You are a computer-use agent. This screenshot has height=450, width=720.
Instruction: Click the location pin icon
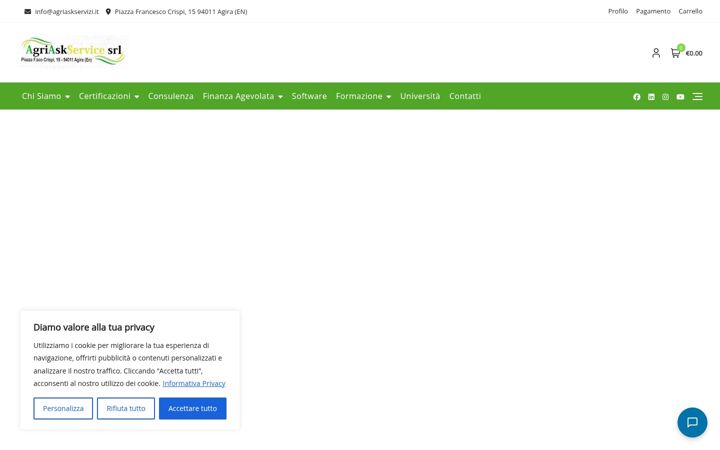(x=108, y=11)
